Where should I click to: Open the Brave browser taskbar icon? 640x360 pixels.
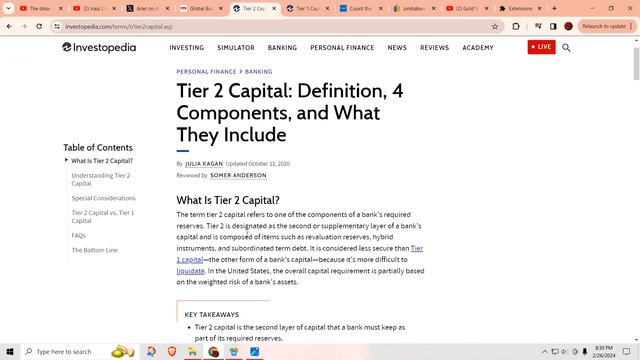pyautogui.click(x=172, y=351)
